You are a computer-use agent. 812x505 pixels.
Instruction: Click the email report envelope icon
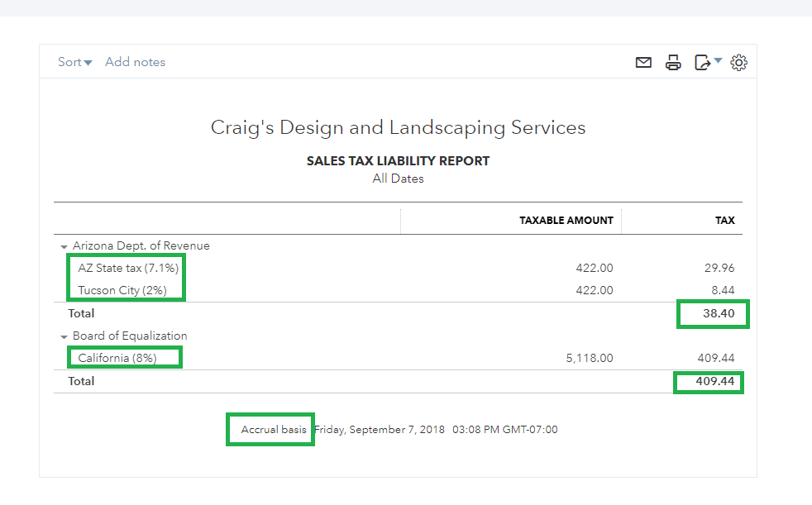(643, 62)
